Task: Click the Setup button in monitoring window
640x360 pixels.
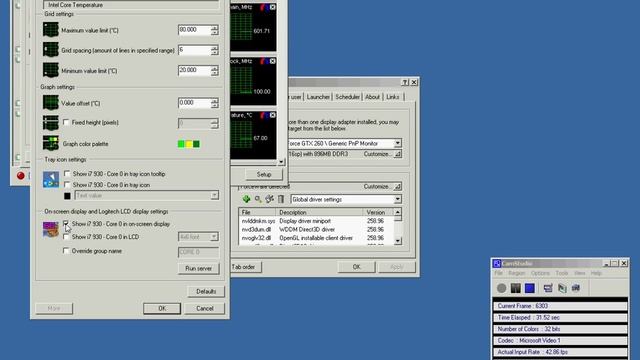Action: [264, 174]
